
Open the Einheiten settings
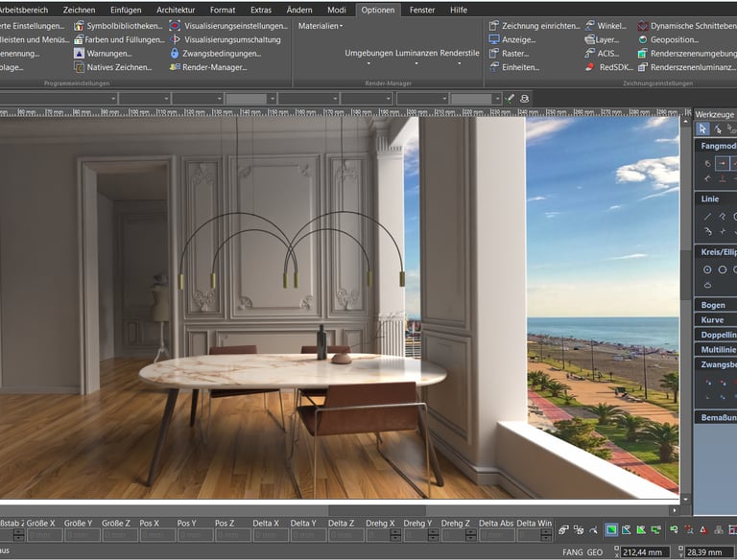click(513, 67)
